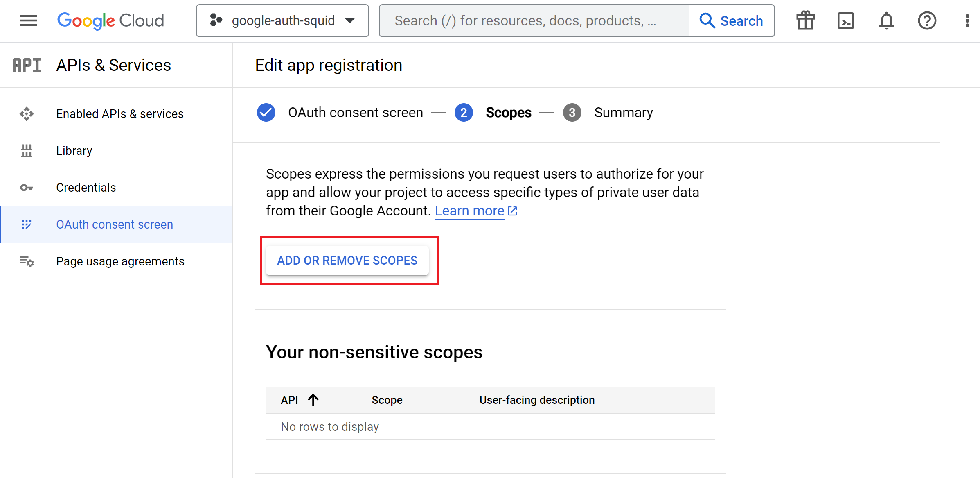The image size is (980, 478).
Task: Open Page usage agreements
Action: pyautogui.click(x=120, y=261)
